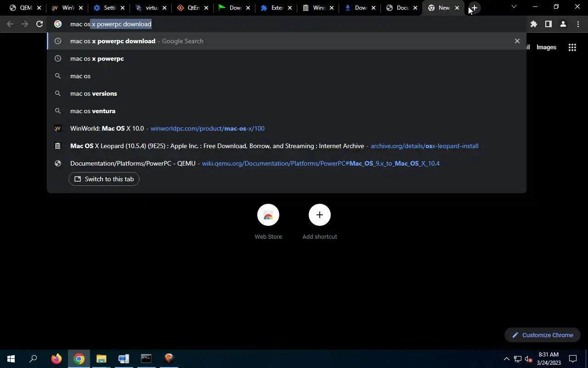
Task: Click the muted volume tray icon
Action: tap(528, 359)
